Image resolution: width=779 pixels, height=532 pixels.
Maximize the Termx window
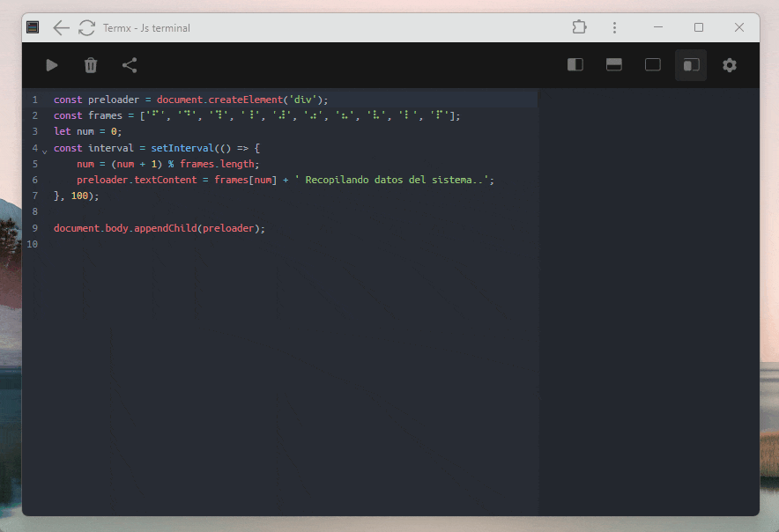point(699,27)
